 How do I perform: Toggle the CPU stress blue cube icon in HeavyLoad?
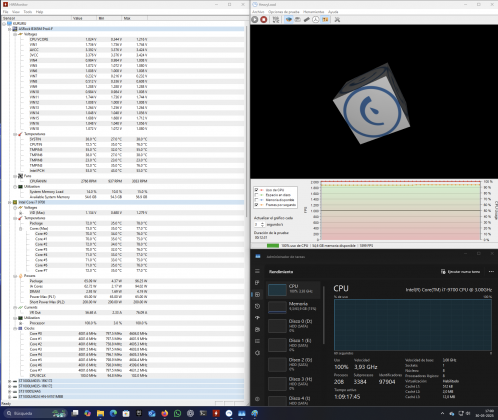tap(289, 20)
